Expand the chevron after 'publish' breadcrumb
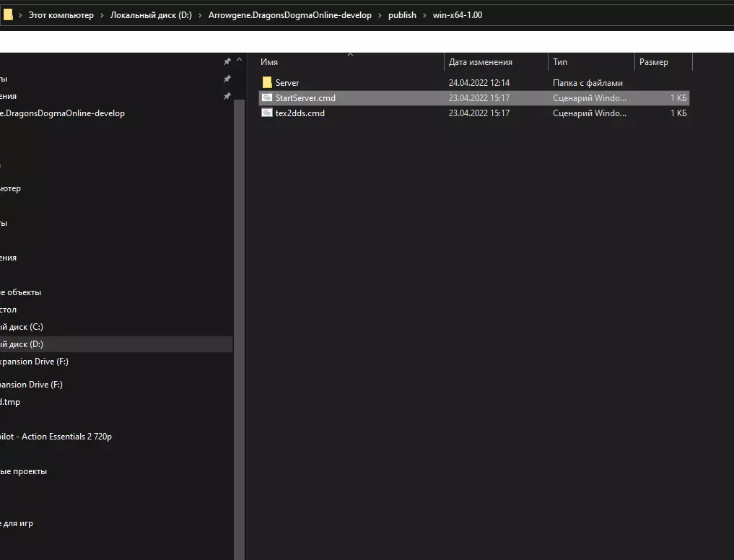734x560 pixels. [424, 15]
